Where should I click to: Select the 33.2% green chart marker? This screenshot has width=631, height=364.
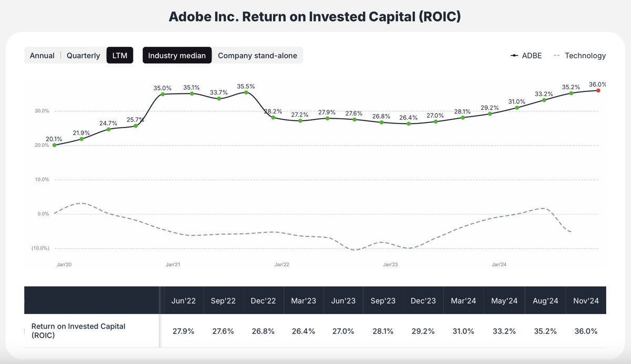543,100
